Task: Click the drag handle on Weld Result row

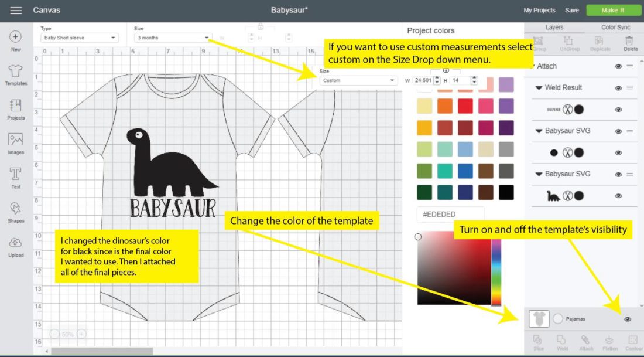Action: [630, 87]
